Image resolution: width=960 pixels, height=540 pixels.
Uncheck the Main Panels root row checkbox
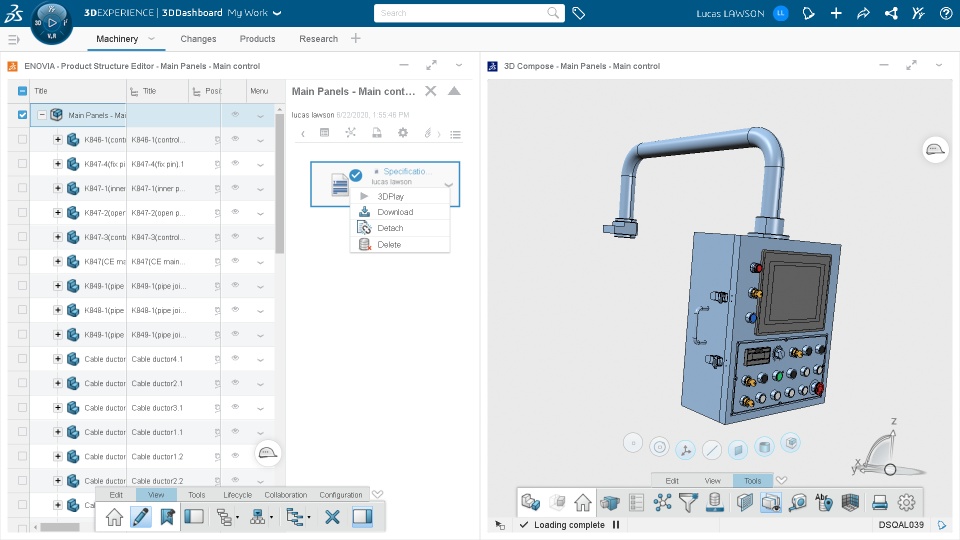23,114
